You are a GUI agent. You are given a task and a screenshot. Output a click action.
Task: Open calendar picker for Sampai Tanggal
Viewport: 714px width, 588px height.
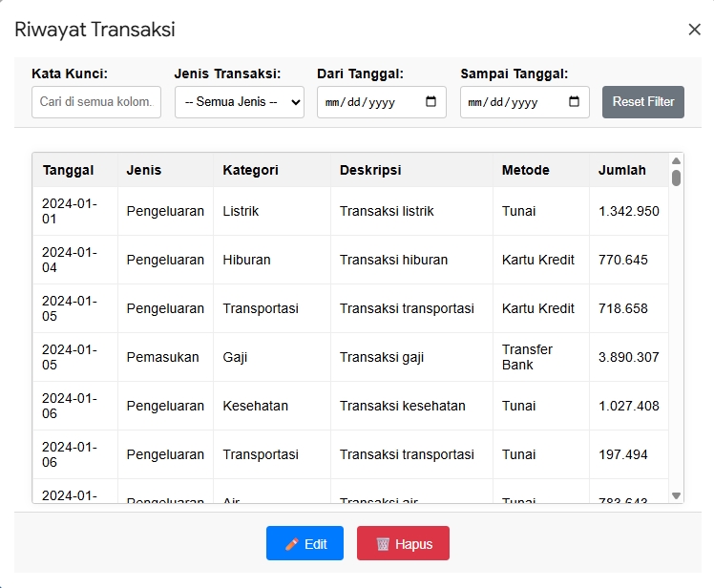coord(575,101)
